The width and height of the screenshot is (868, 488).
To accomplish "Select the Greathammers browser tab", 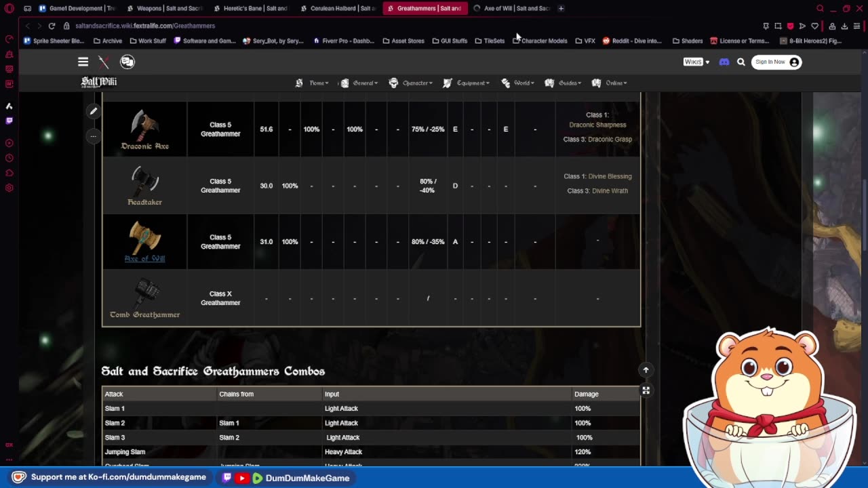I will [425, 8].
